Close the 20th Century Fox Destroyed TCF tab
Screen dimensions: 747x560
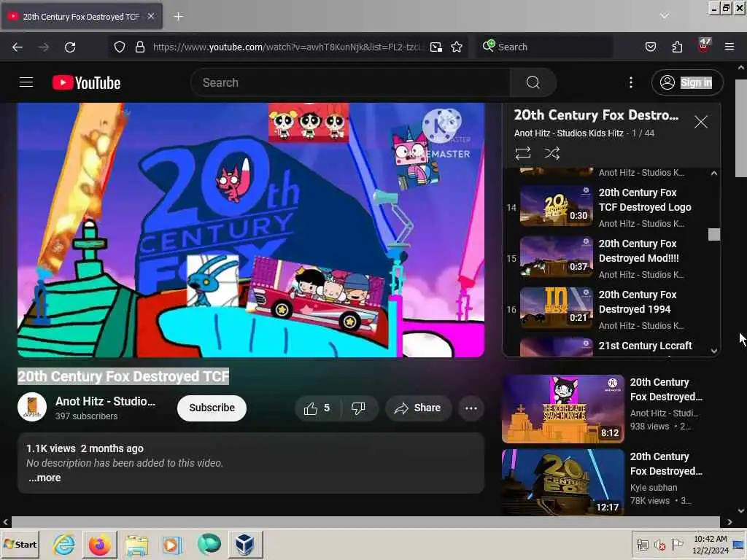coord(150,16)
